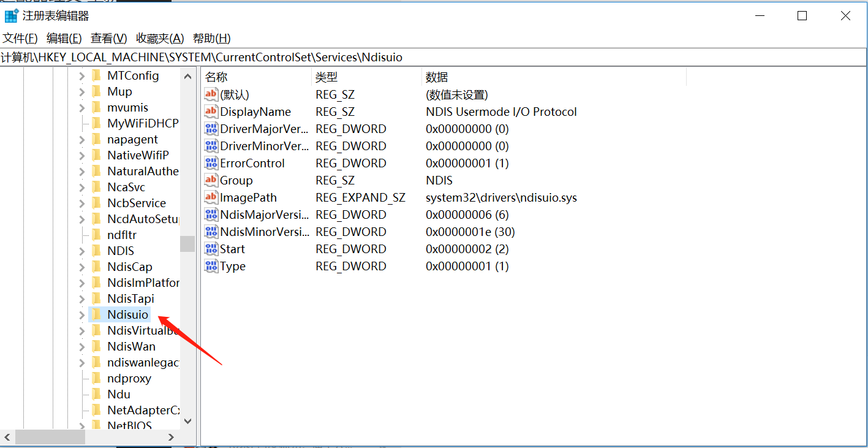This screenshot has width=868, height=448.
Task: Click the data 'NDIS Usermode I/O Protocol'
Action: click(501, 112)
